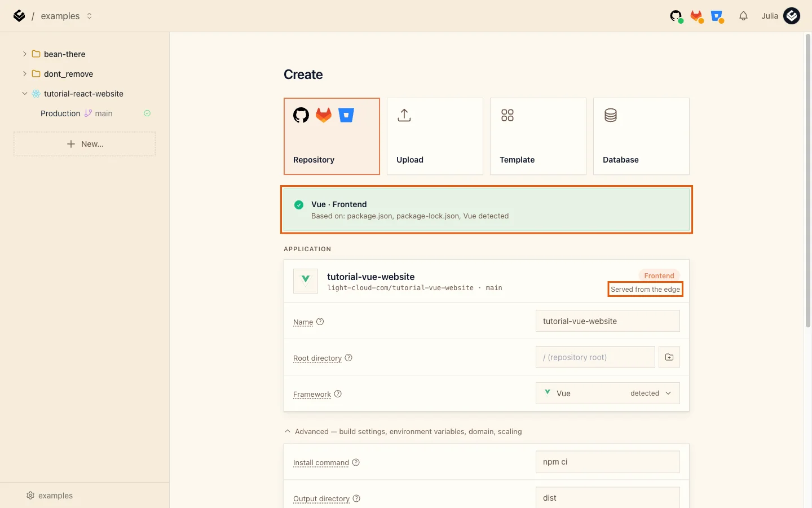Open the examples workspace switcher

[67, 16]
